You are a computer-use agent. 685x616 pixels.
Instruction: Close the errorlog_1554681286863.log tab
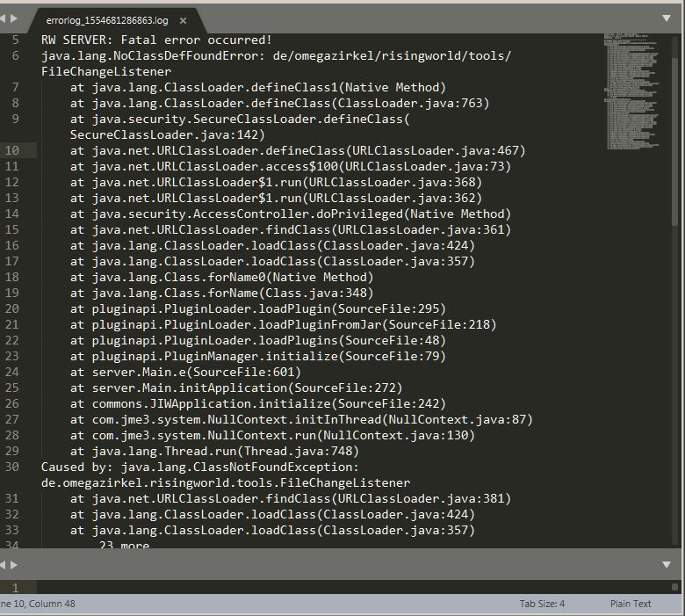point(183,19)
